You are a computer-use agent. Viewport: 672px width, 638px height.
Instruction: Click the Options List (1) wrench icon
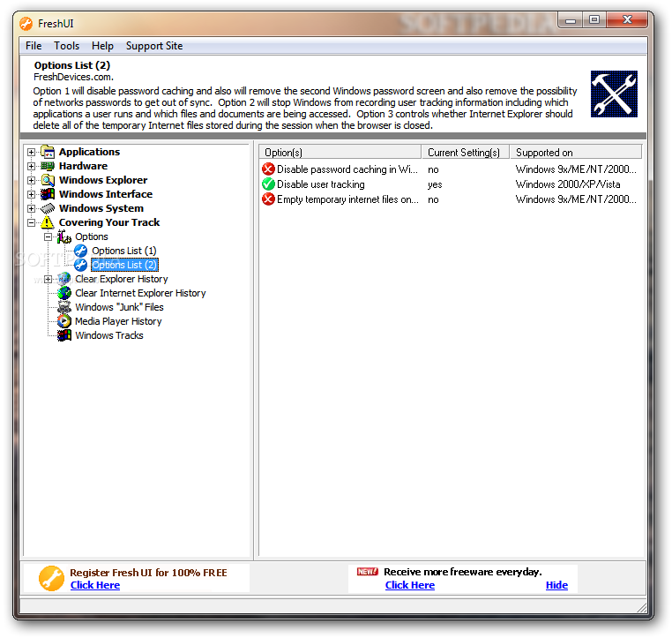coord(80,251)
